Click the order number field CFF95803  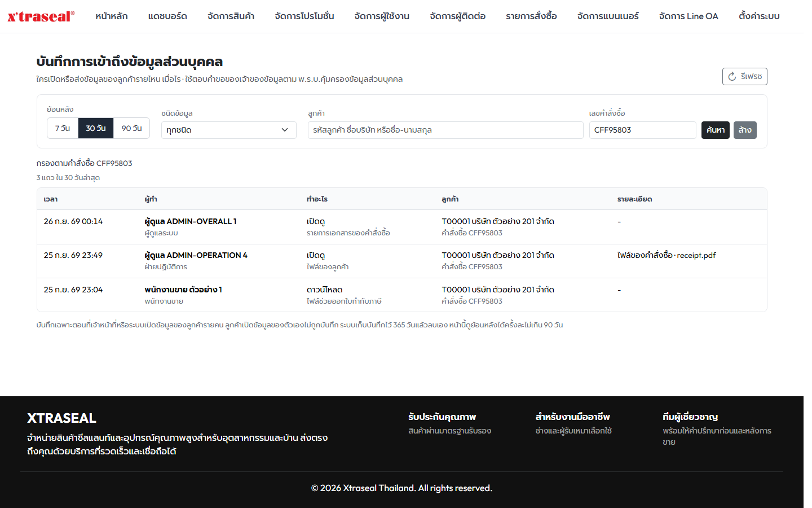coord(643,130)
